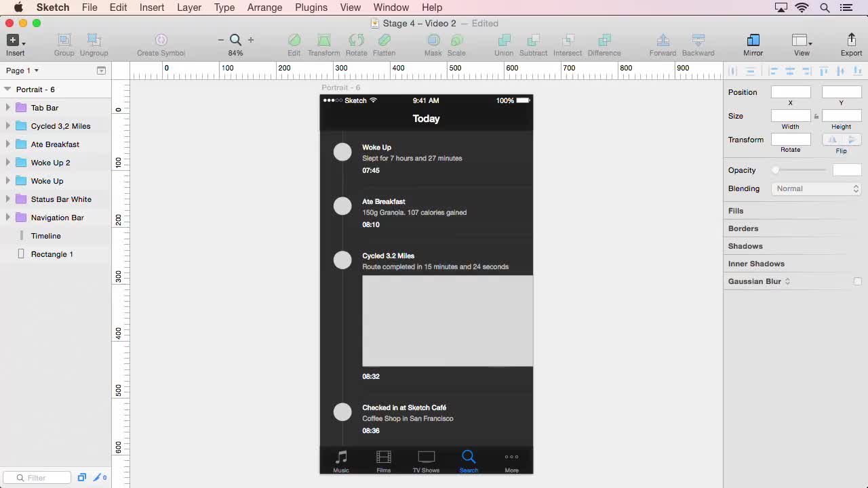Click the magnifier zoom icon in toolbar

click(x=235, y=40)
